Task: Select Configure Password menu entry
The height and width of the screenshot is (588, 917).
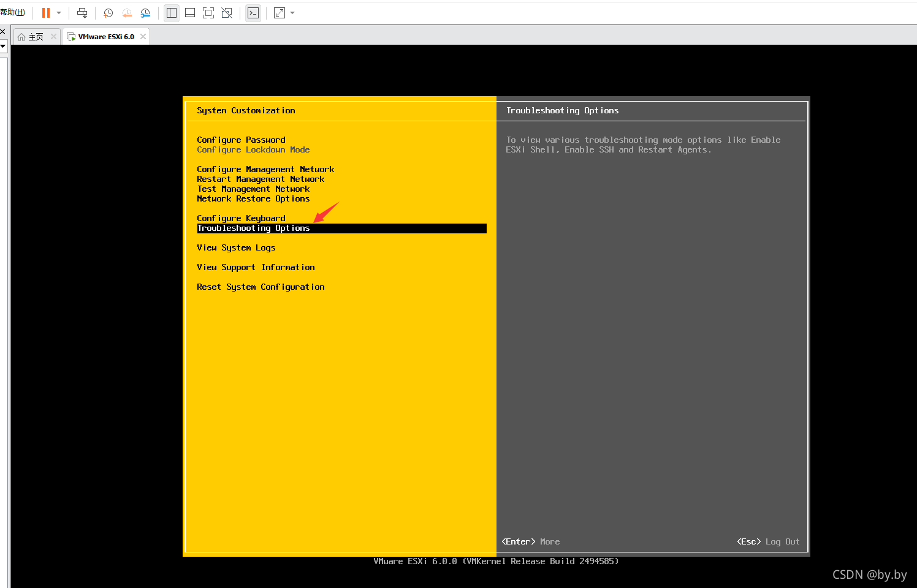Action: (x=241, y=140)
